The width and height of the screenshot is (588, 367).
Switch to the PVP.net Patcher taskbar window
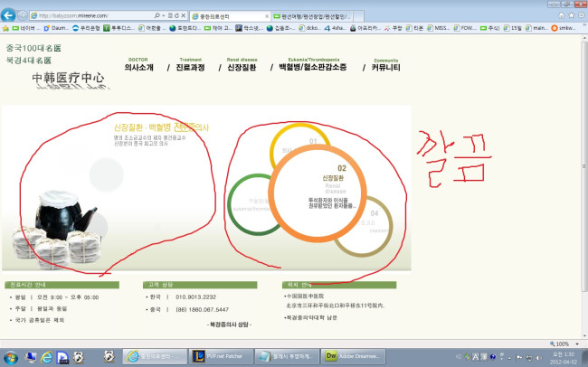click(219, 356)
